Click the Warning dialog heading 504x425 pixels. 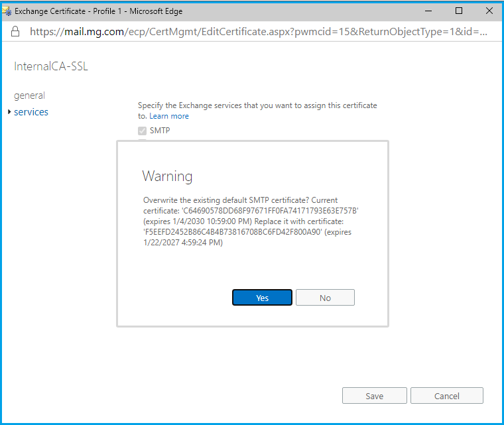tap(167, 176)
